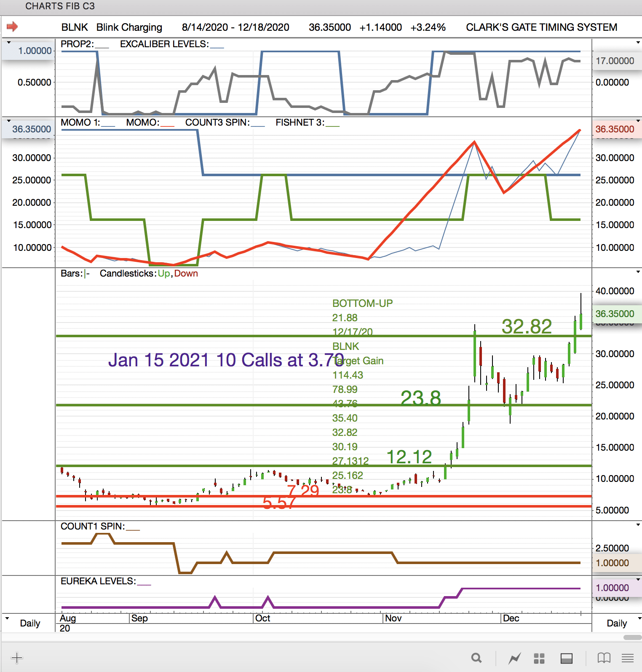The image size is (642, 672).
Task: Click the COUNT3 SPIN legend label
Action: (217, 123)
